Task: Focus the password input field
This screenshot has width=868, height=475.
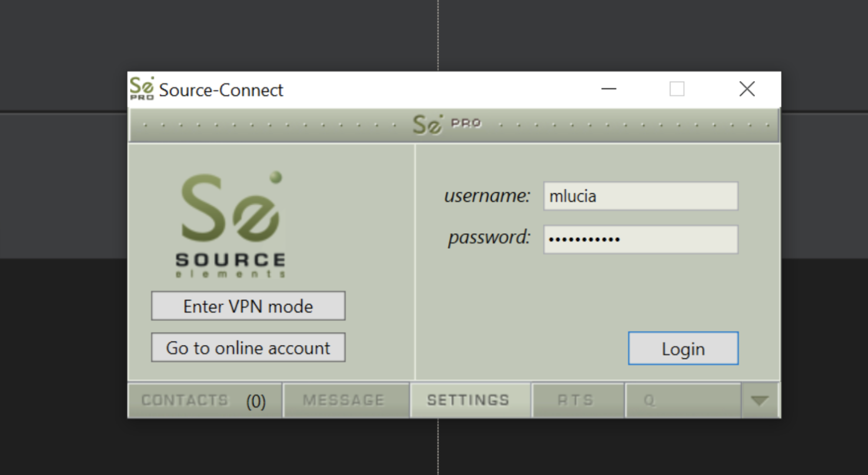Action: click(640, 239)
